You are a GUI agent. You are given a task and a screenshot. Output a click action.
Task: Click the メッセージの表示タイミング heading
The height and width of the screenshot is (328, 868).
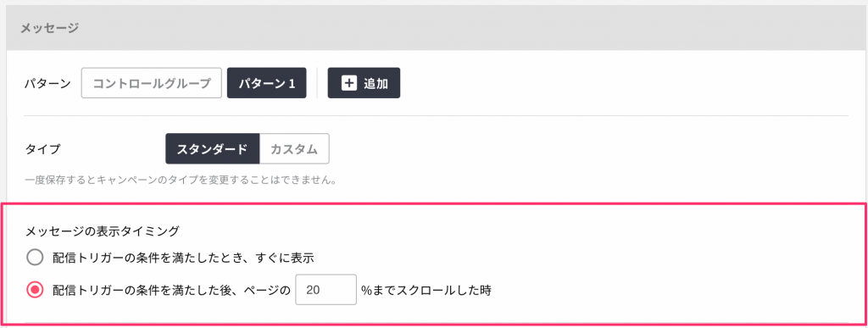(x=103, y=231)
